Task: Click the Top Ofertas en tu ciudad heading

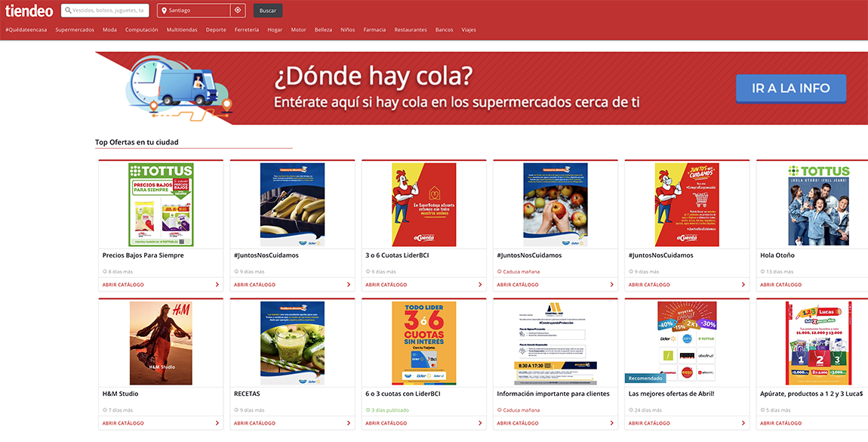Action: tap(137, 142)
